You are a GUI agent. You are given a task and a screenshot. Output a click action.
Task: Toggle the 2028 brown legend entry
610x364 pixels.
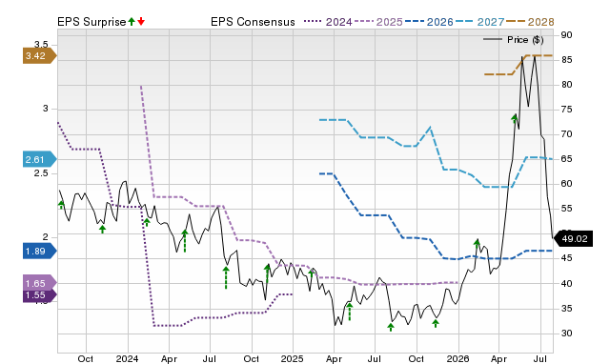(x=530, y=22)
